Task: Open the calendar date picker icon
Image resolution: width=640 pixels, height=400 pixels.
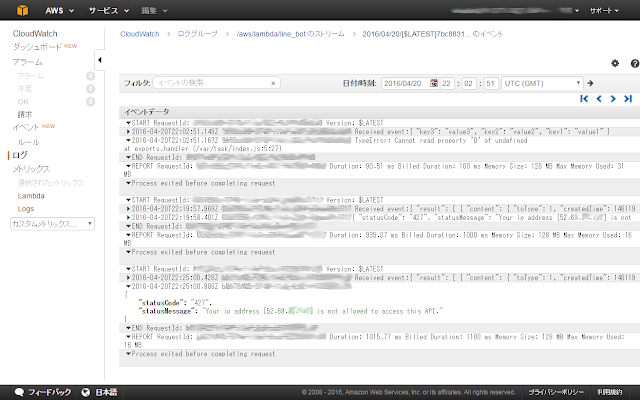Action: [x=434, y=83]
